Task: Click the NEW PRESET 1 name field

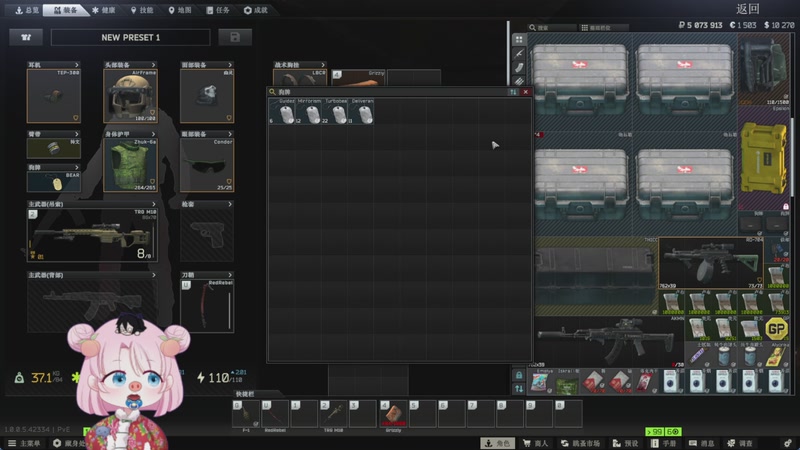Action: coord(130,37)
